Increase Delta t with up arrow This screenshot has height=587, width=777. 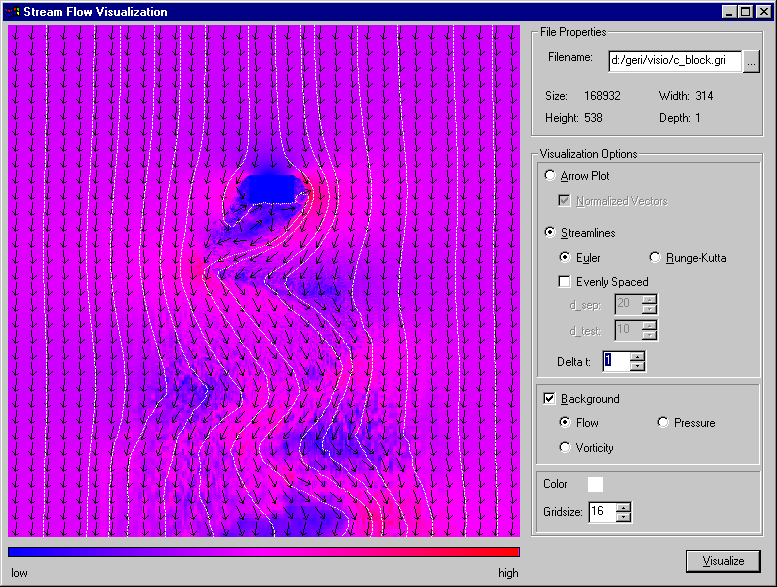tap(638, 356)
